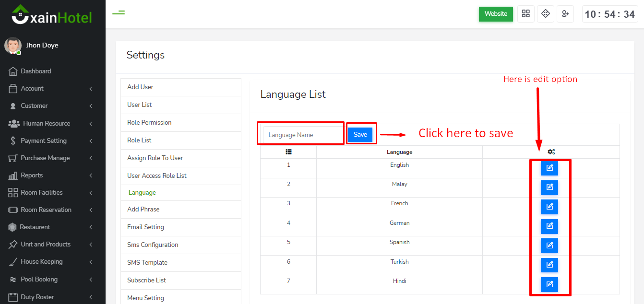Click the edit icon for English
The image size is (644, 304).
point(549,168)
